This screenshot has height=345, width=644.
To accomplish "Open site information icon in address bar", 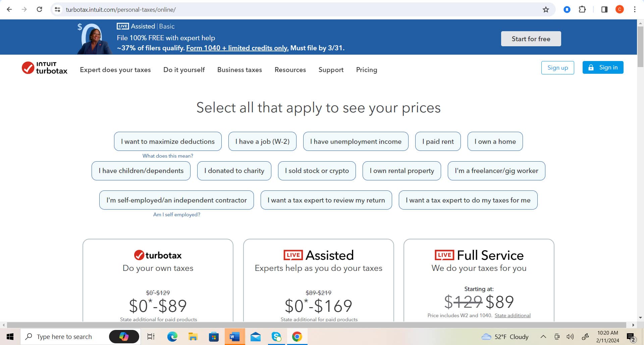I will click(x=58, y=9).
